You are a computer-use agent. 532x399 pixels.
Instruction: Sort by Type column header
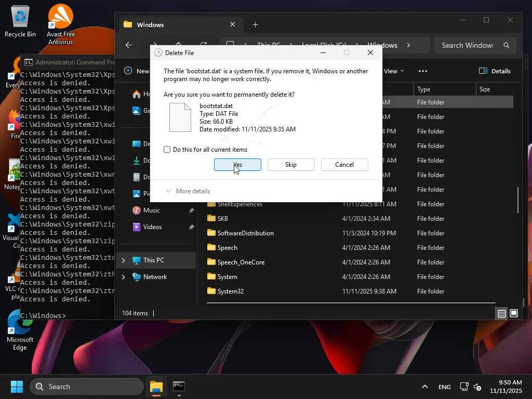tap(445, 89)
